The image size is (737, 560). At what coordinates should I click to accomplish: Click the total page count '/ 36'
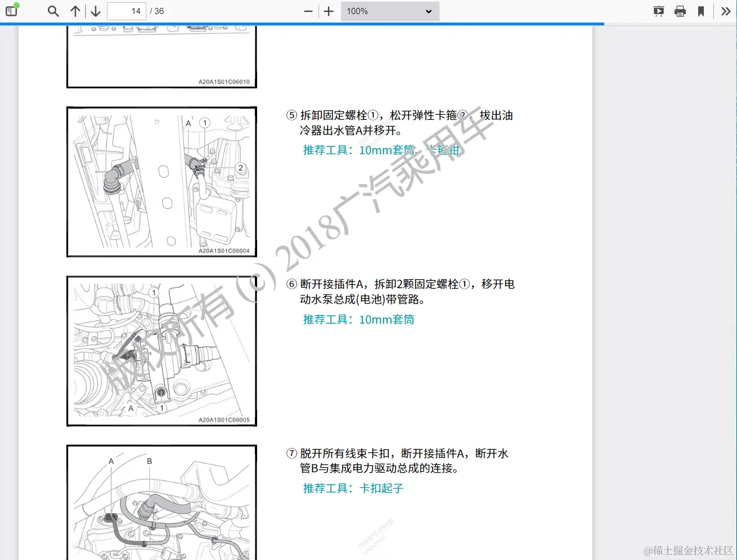(x=157, y=11)
